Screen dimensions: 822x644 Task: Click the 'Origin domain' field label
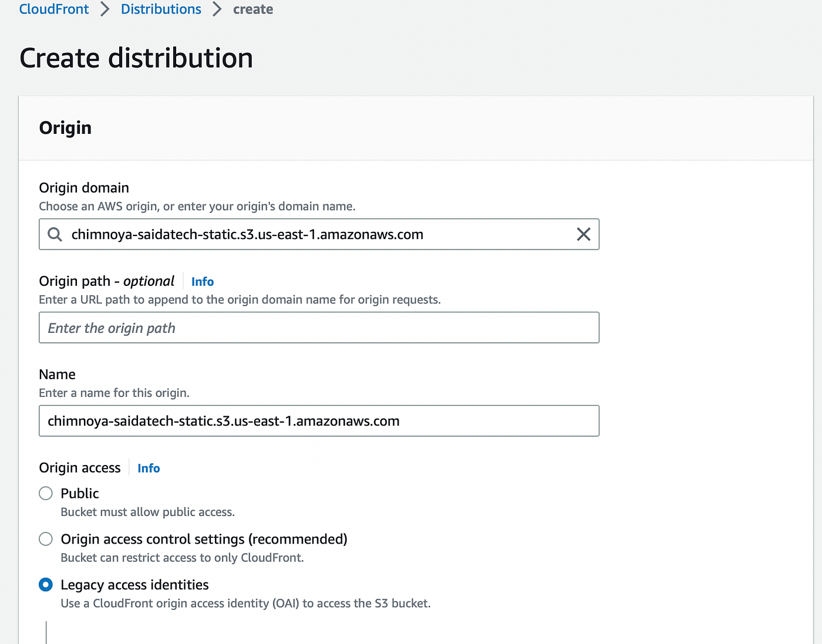(84, 188)
